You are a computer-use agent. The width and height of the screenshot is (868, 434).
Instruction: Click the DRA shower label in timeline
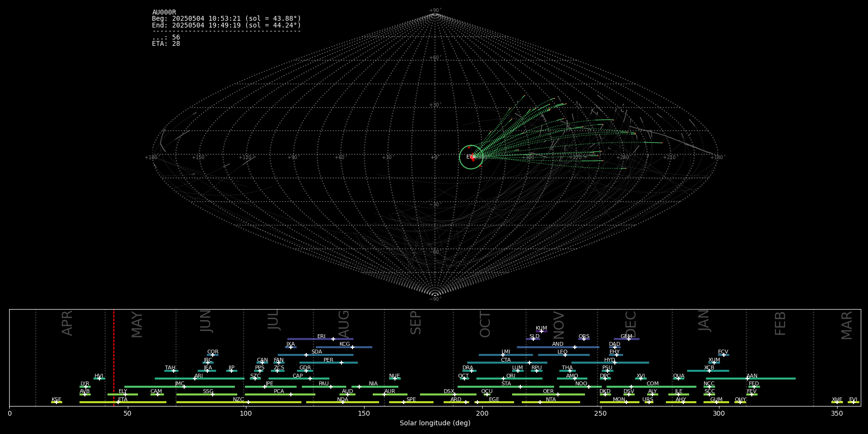(x=468, y=368)
